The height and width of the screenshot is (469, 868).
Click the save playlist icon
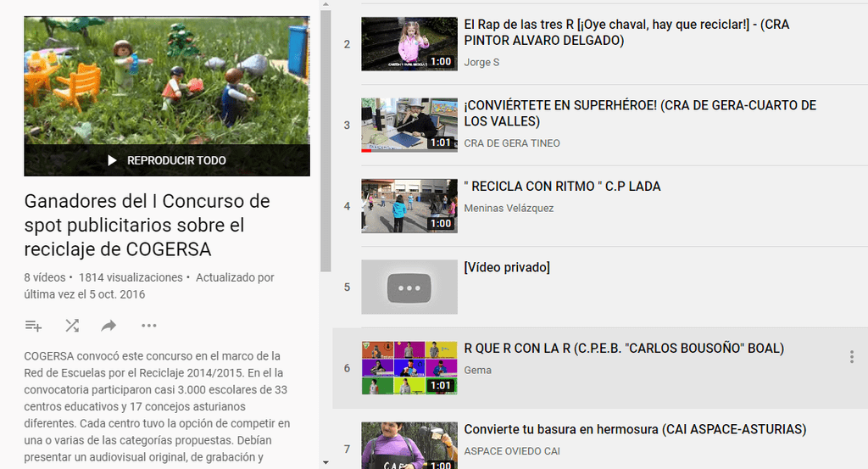point(33,326)
